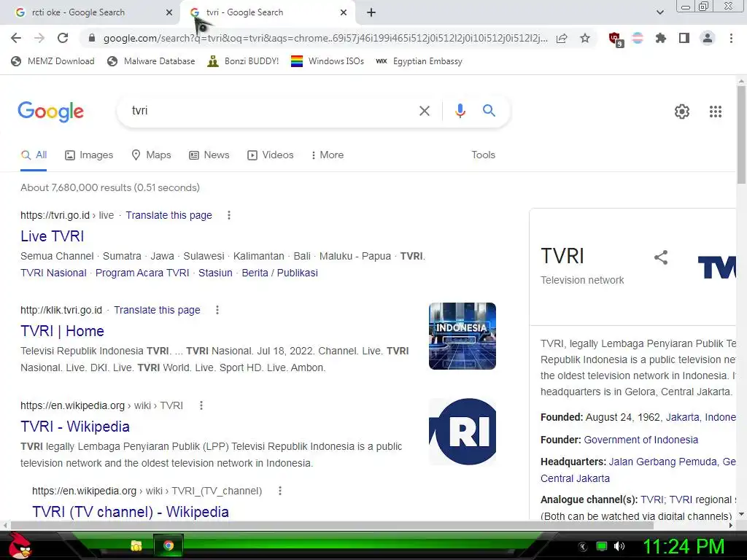Translate the tvri.go.id live page

[x=169, y=215]
